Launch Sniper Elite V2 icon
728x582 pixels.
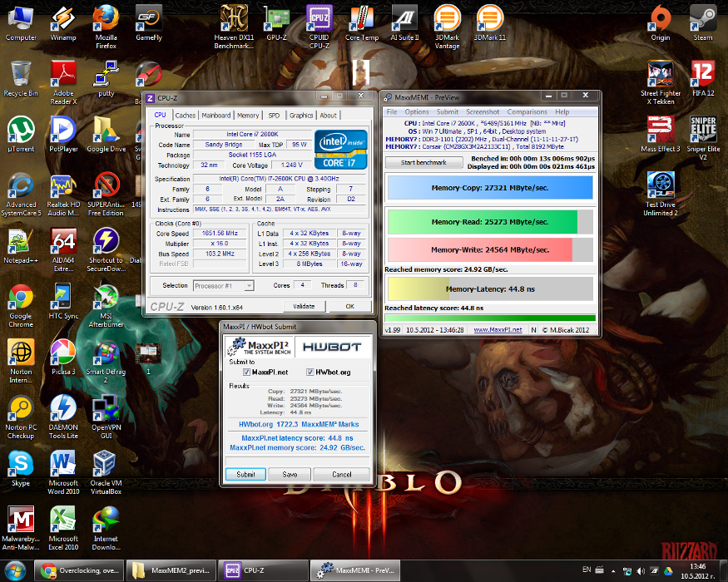703,138
